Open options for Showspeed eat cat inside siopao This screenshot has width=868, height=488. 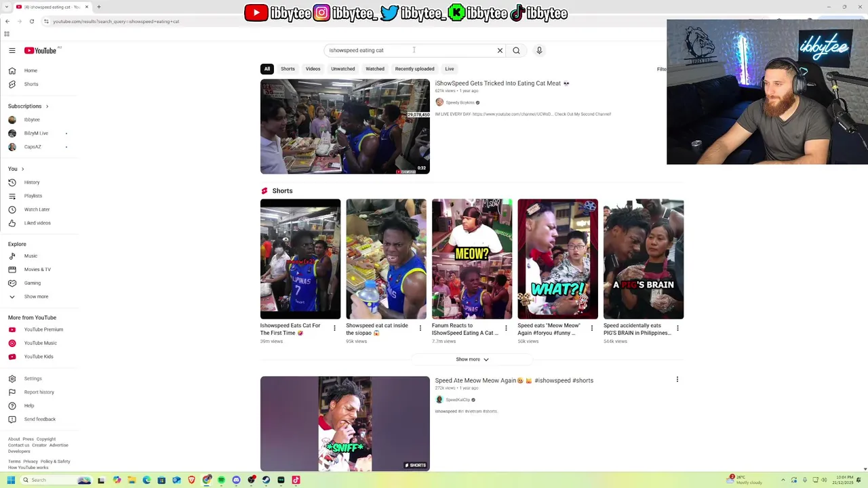pyautogui.click(x=420, y=328)
